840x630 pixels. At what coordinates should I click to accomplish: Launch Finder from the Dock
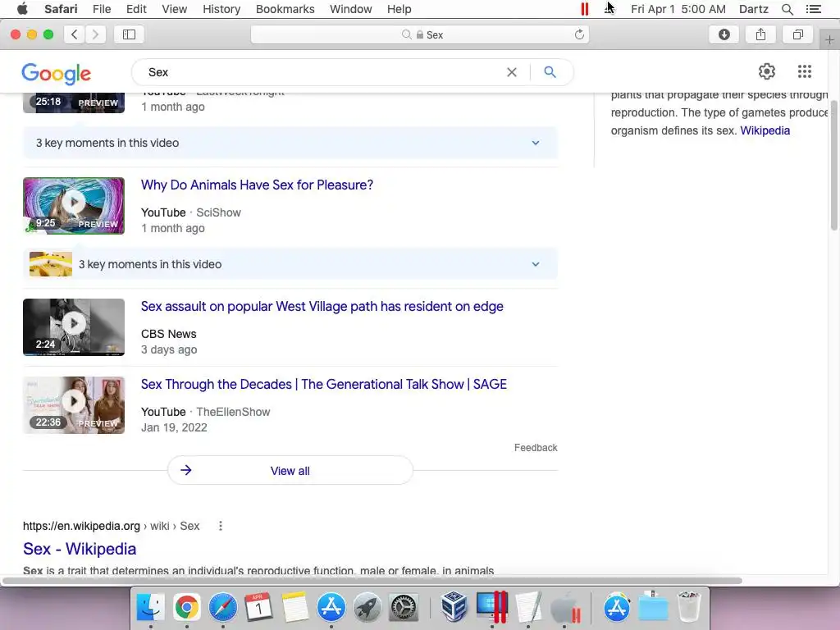click(x=151, y=608)
